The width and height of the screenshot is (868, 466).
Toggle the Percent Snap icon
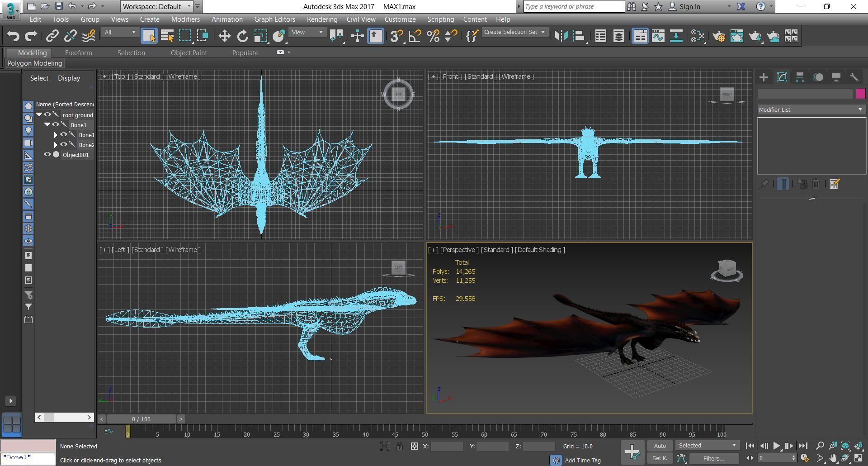[x=433, y=36]
